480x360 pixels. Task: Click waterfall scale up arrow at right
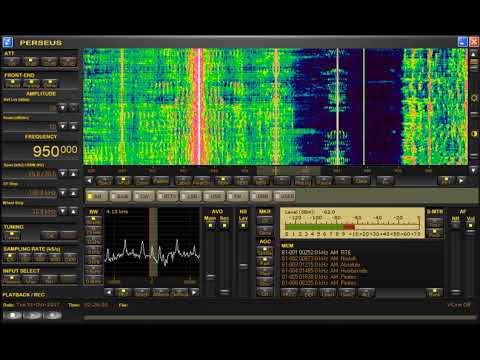tap(473, 54)
